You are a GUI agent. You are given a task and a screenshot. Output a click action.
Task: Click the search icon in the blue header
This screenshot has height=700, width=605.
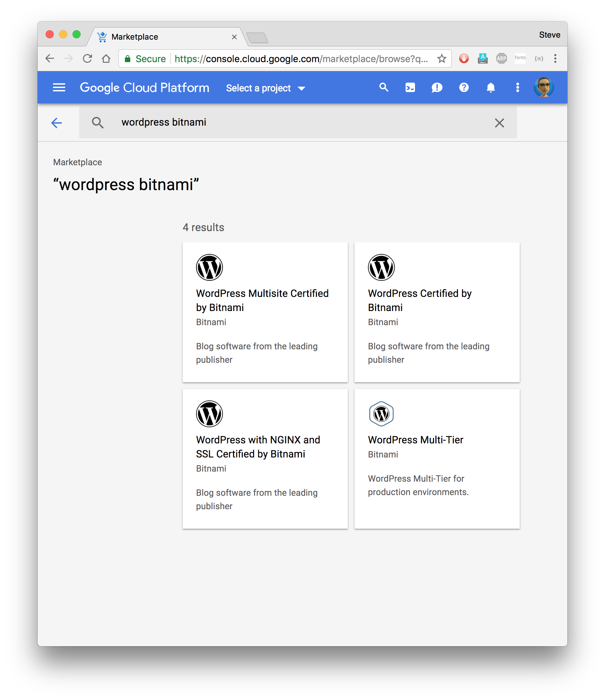tap(383, 87)
